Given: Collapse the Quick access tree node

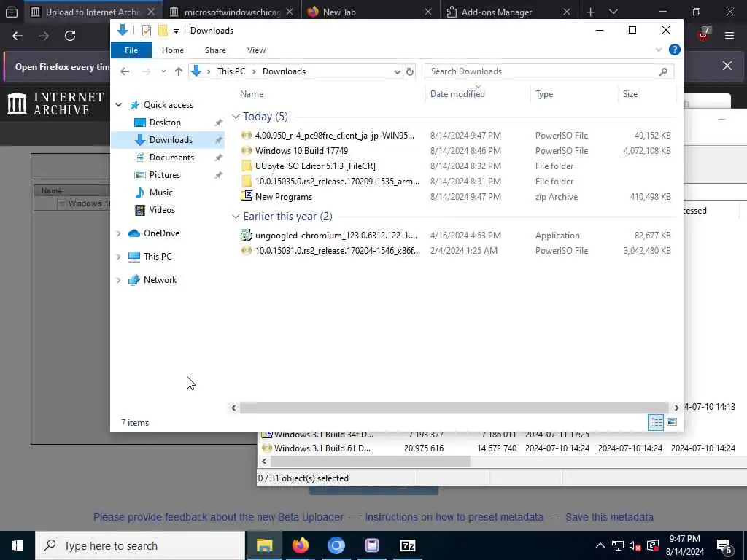Looking at the screenshot, I should [119, 105].
